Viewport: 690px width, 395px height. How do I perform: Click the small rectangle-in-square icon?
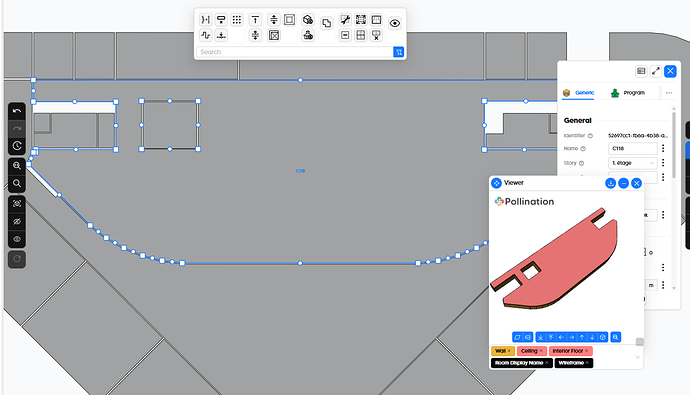click(x=345, y=35)
